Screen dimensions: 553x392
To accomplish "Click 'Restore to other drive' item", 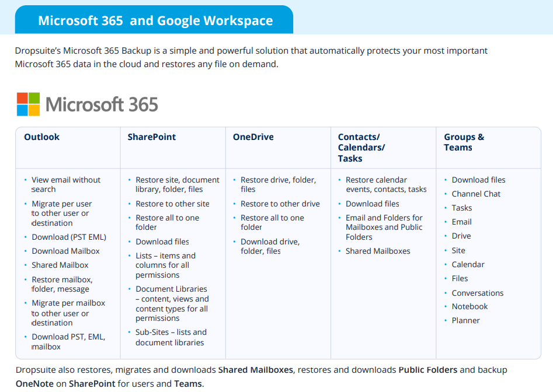I will (280, 204).
